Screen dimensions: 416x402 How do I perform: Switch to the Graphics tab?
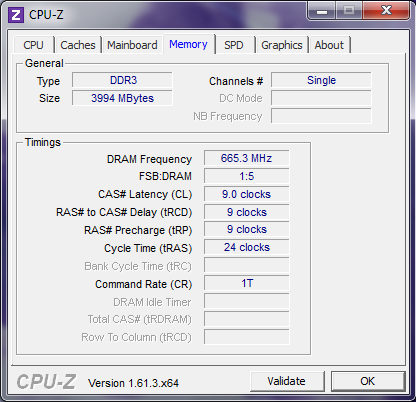click(x=282, y=45)
